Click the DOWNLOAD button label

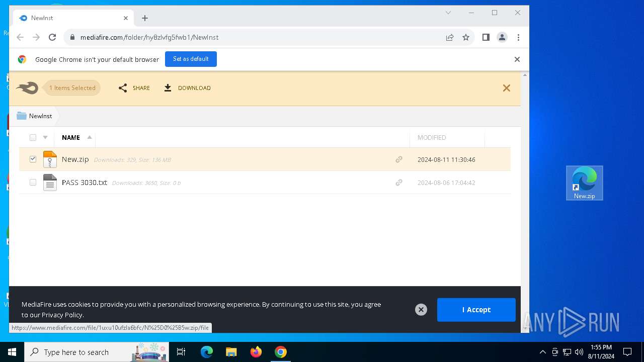click(x=194, y=88)
